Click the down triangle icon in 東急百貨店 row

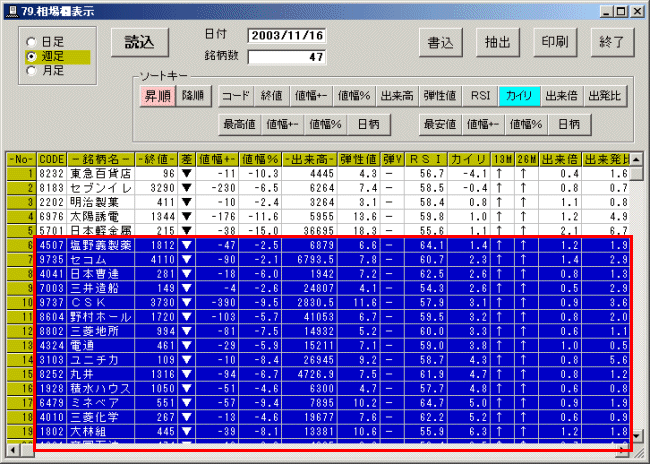coord(187,174)
